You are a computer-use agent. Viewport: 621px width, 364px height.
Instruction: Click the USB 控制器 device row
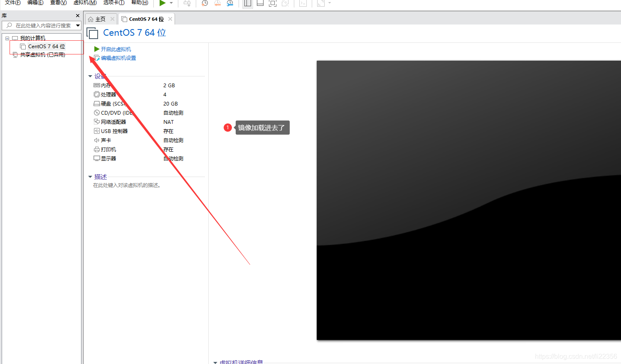coord(148,131)
